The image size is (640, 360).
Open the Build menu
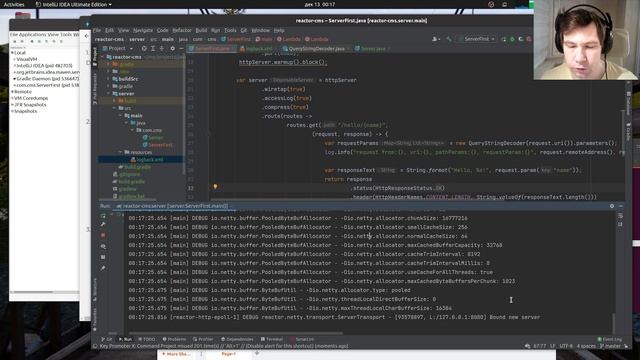point(201,30)
